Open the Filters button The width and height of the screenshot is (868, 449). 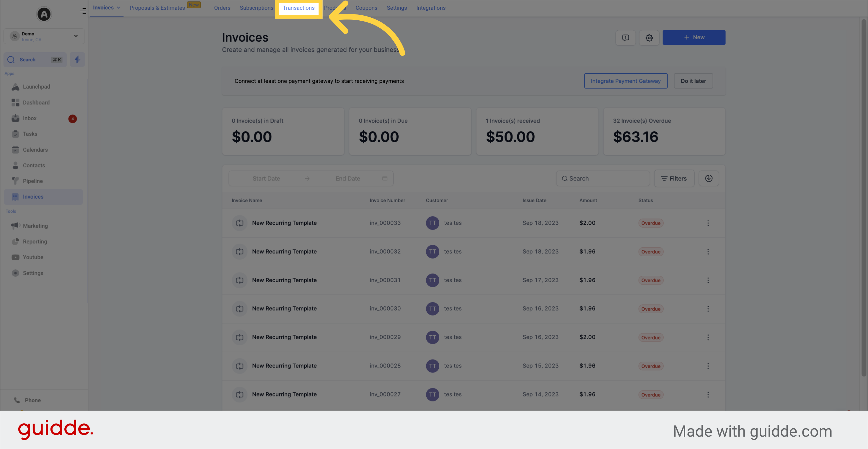[x=674, y=179]
